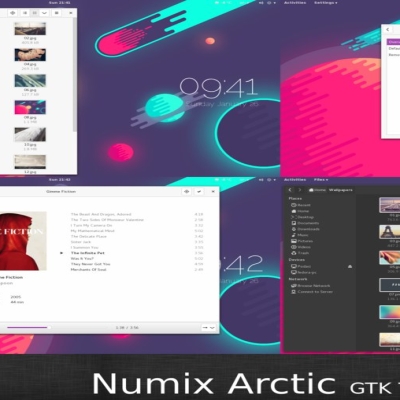Screen dimensions: 400x400
Task: Click the search icon in the image browser toolbar
Action: point(13,13)
